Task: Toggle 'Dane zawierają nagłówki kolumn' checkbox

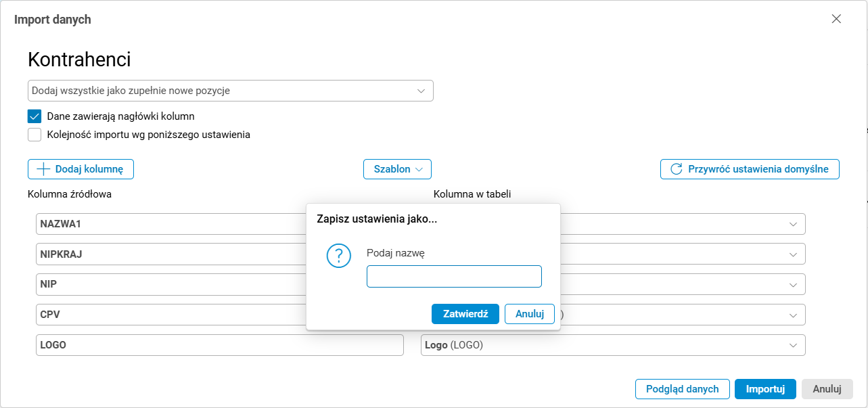Action: coord(35,116)
